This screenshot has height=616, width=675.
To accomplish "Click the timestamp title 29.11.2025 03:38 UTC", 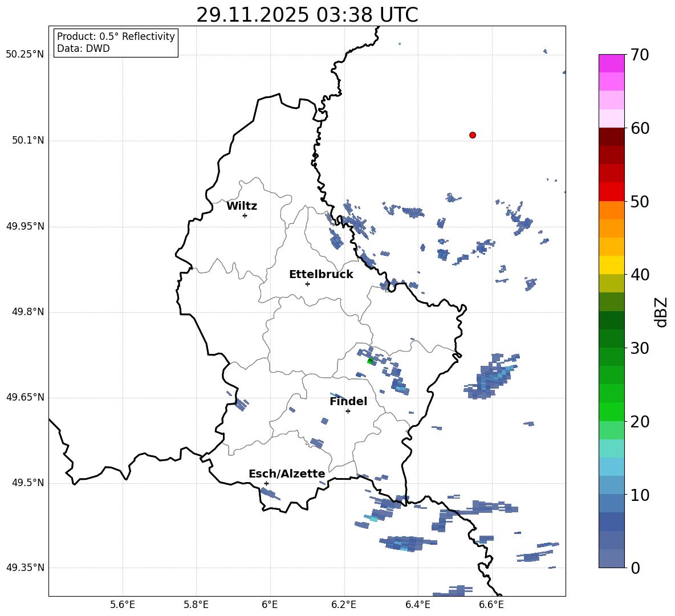I will coord(307,15).
